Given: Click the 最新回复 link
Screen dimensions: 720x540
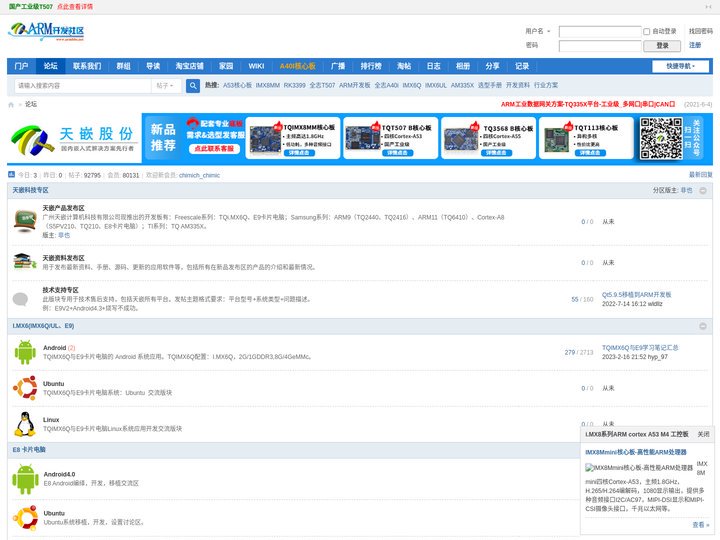Looking at the screenshot, I should point(701,175).
